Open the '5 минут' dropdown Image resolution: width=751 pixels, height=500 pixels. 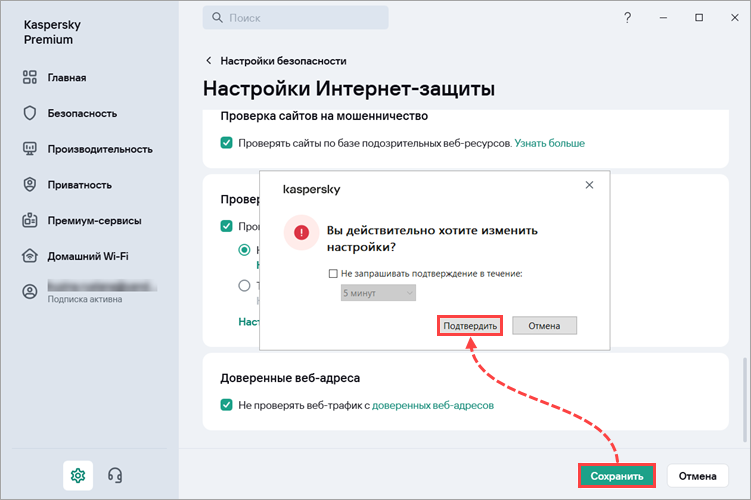[x=378, y=293]
